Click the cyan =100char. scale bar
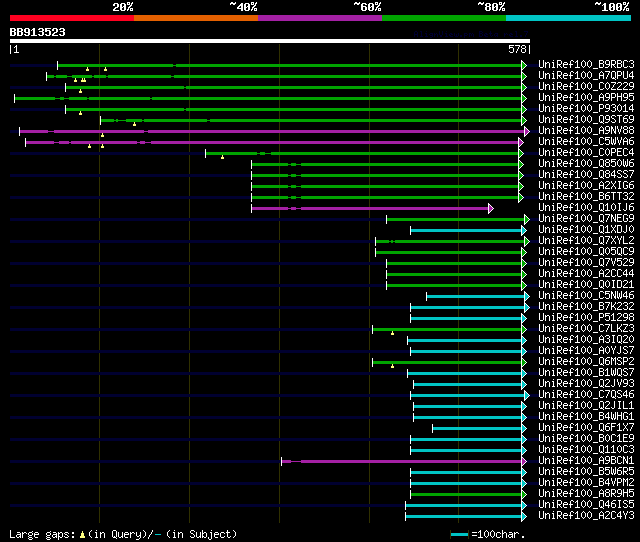Screen dimensions: 640x542 click(460, 534)
